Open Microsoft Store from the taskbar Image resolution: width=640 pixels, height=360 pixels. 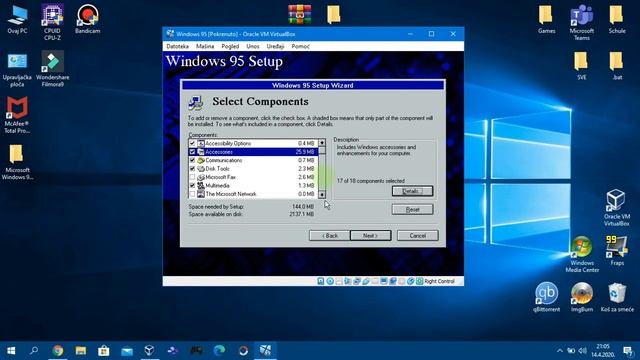click(104, 351)
